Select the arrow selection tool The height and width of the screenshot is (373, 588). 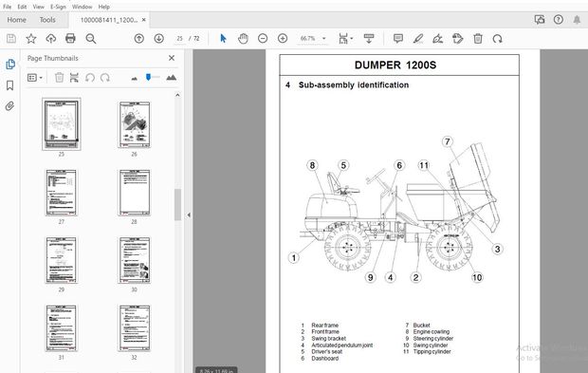(x=223, y=38)
